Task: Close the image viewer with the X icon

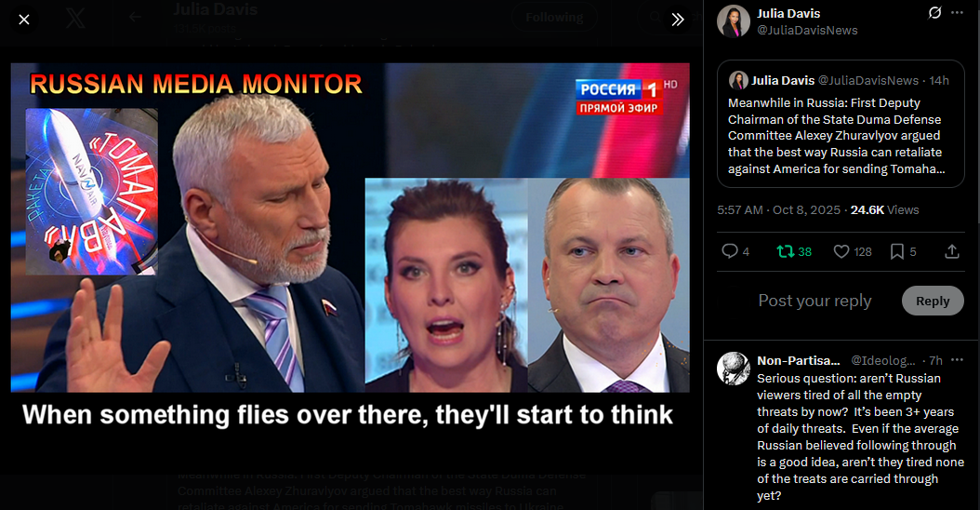Action: [x=24, y=20]
